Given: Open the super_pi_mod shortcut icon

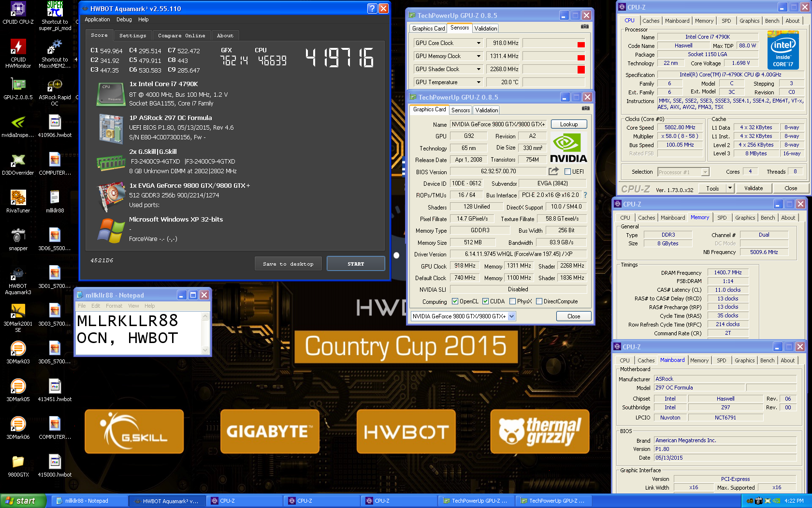Looking at the screenshot, I should pyautogui.click(x=55, y=16).
